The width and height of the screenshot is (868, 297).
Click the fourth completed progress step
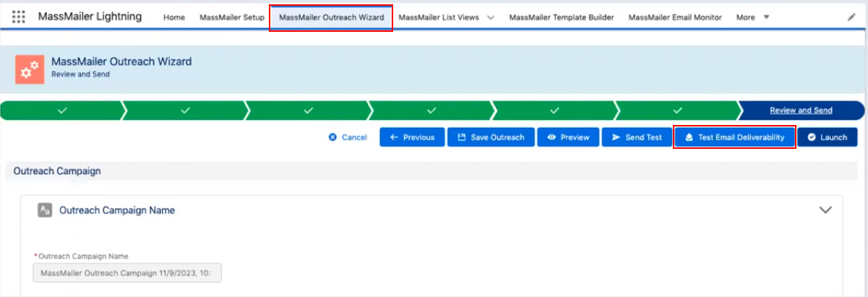(x=431, y=111)
